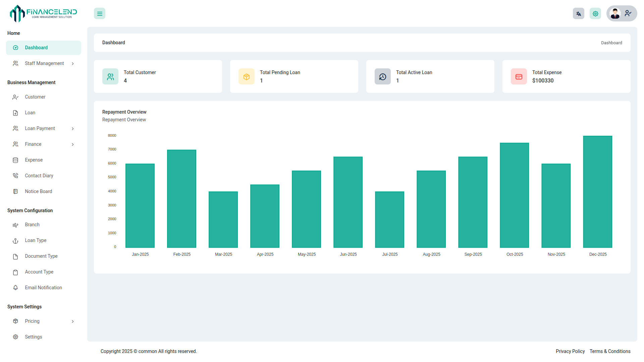Open the Terms & Conditions link
644x362 pixels.
(x=610, y=351)
